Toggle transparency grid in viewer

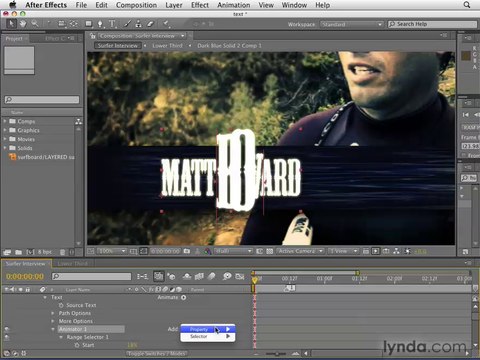(x=270, y=251)
